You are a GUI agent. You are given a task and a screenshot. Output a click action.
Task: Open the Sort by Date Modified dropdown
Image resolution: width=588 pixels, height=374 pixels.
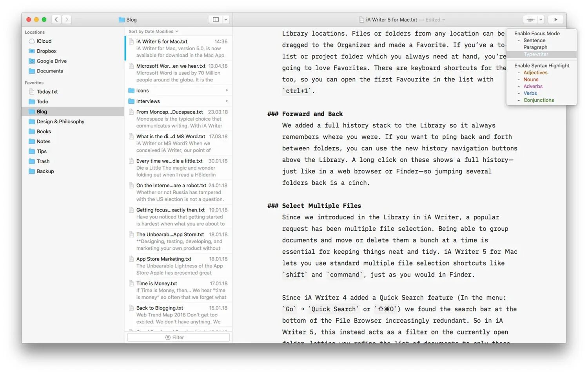coord(153,31)
